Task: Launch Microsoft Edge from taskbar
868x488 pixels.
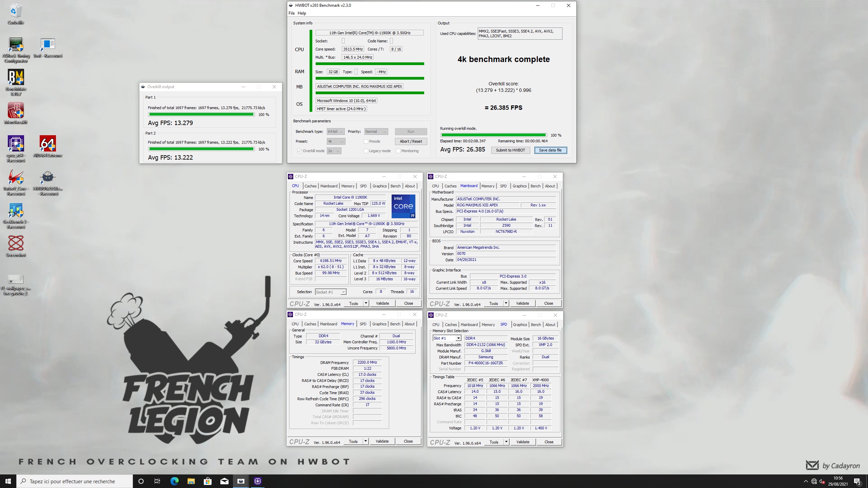Action: (x=174, y=481)
